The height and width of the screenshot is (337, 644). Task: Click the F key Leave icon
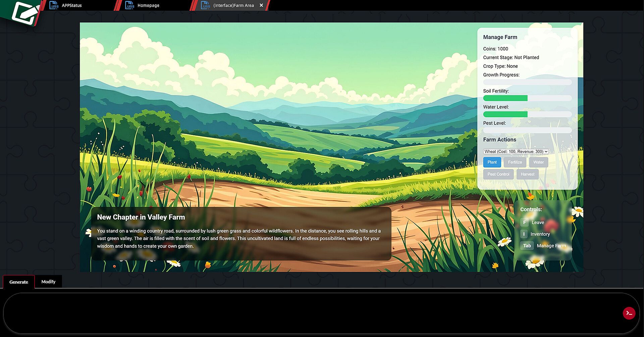pos(525,222)
